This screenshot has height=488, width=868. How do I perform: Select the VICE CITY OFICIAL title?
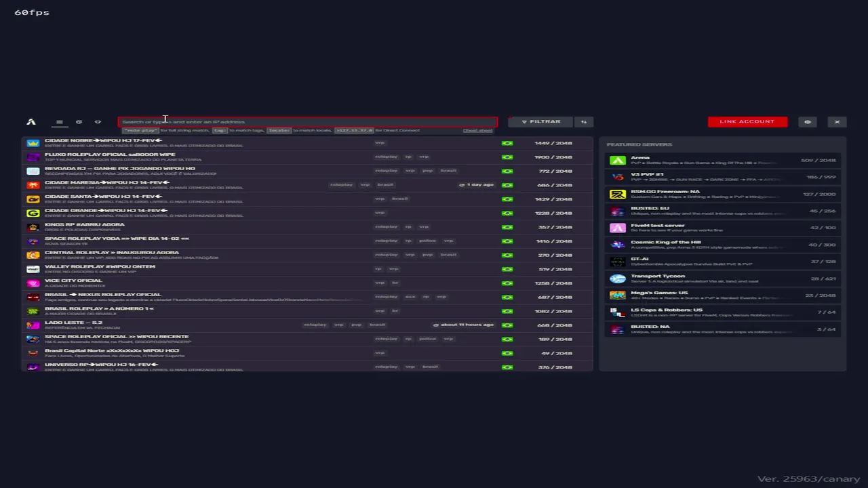pos(73,281)
